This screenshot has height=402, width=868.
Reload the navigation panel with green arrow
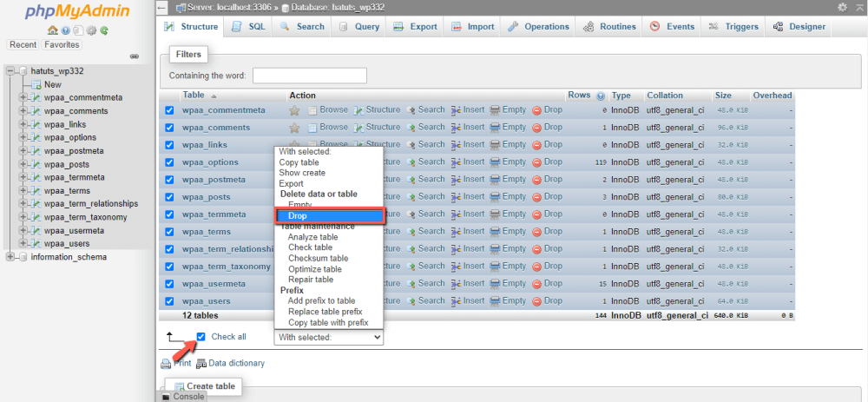point(103,30)
